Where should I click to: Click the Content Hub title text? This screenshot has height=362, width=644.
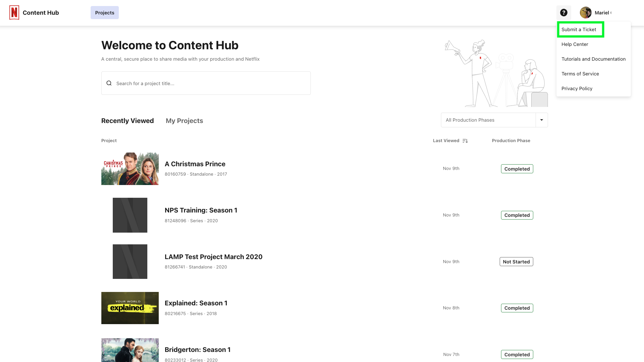coord(41,13)
